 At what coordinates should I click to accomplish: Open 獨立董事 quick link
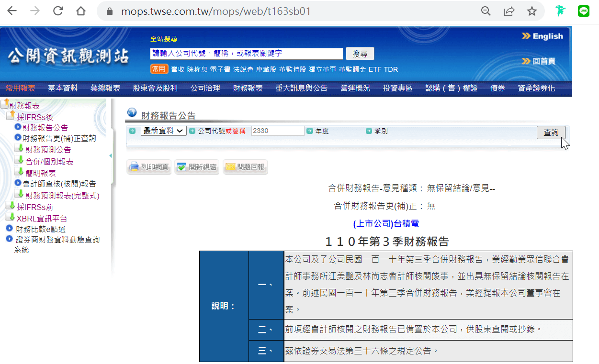tap(322, 69)
